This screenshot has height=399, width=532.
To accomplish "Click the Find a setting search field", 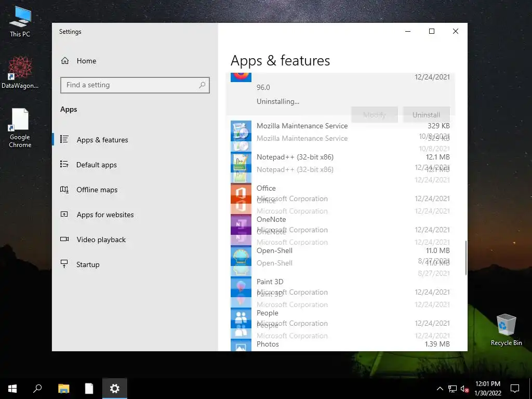I will pos(135,85).
